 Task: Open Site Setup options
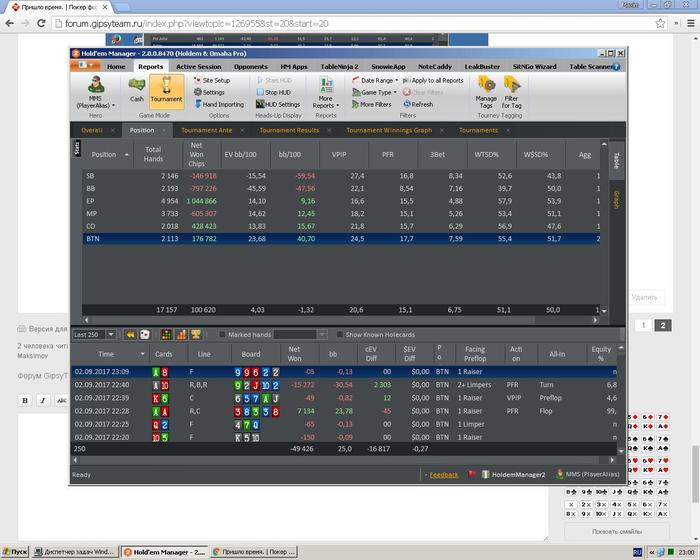[212, 80]
